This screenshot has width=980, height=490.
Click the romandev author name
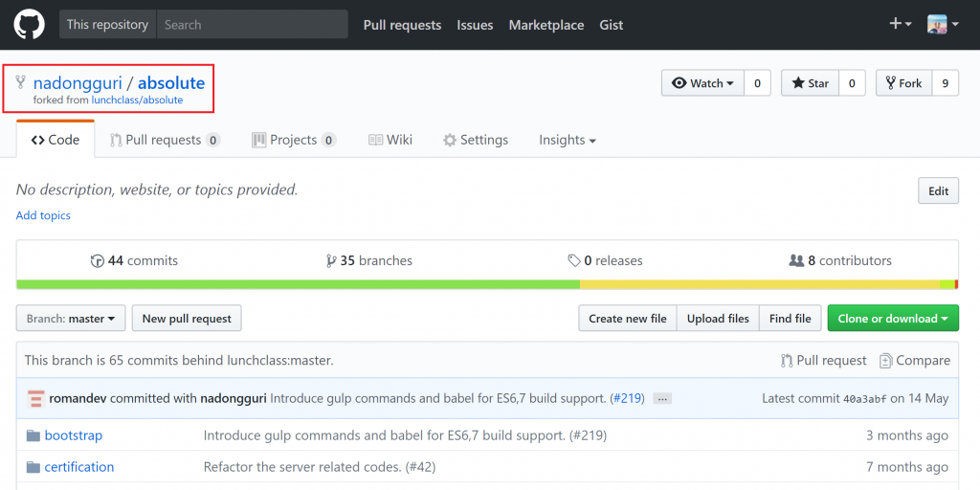coord(78,398)
